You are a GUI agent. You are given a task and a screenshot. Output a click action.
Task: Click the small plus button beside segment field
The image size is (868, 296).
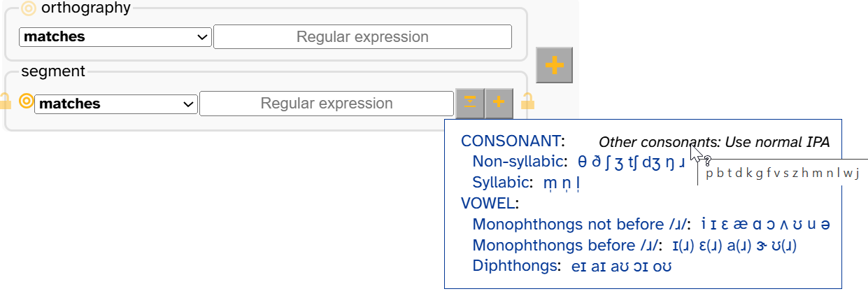click(499, 104)
